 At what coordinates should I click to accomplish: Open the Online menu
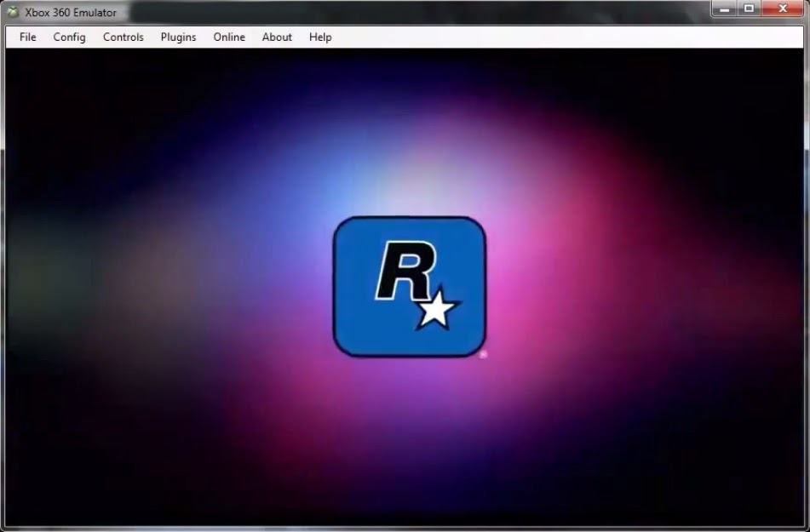pyautogui.click(x=229, y=37)
